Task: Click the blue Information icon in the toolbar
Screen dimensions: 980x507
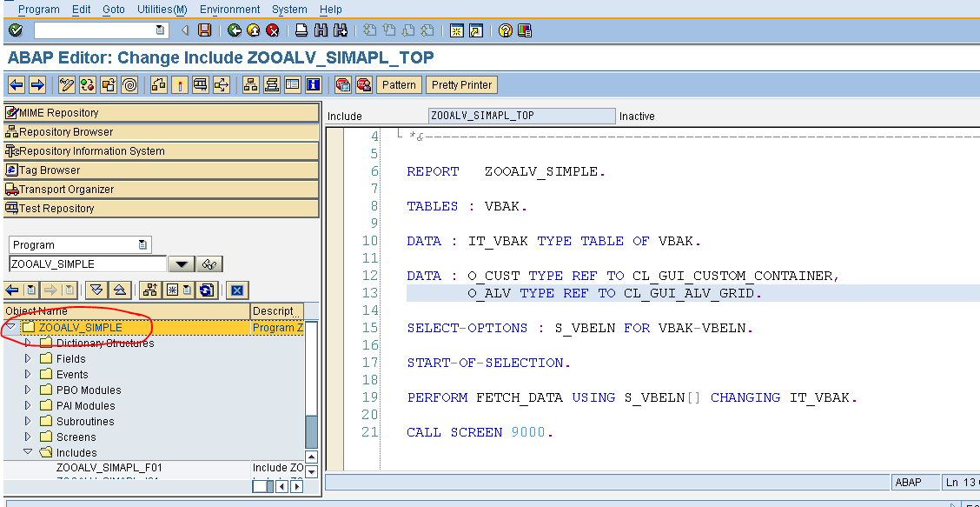Action: (315, 84)
